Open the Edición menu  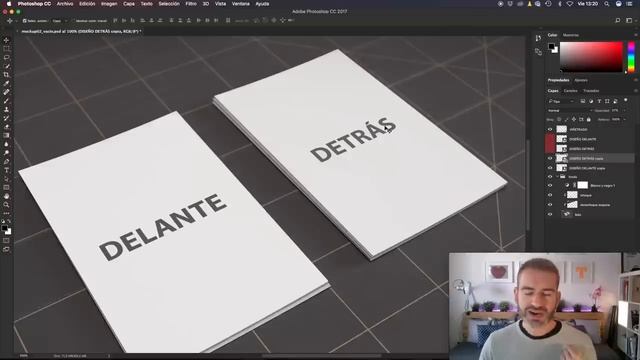[87, 4]
